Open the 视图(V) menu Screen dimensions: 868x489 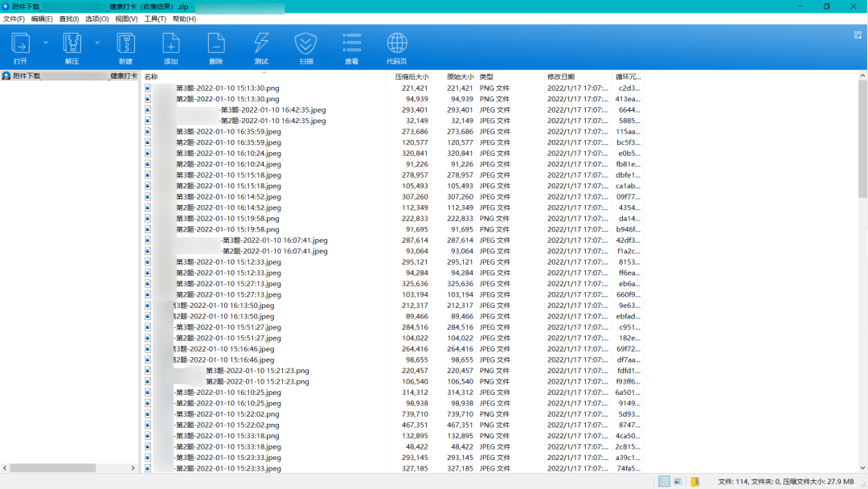click(125, 18)
